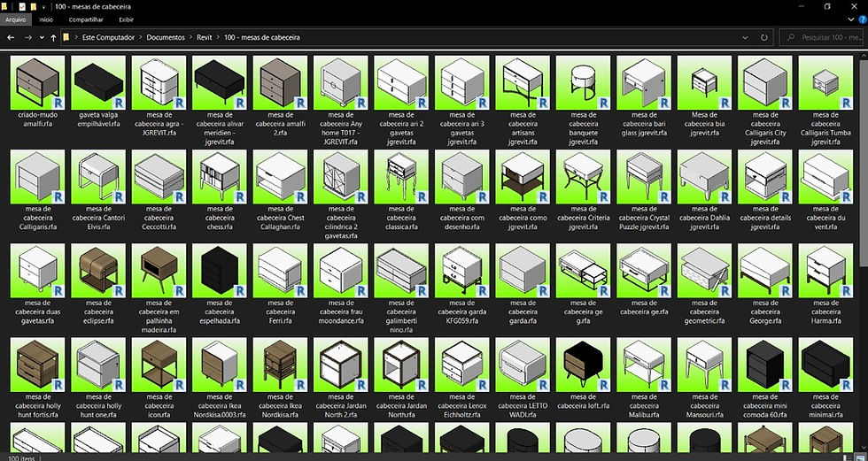Click the file name mesa de cabeceira Lenox Eichholtz.rfa
Viewport: 868px width, 461px height.
pos(462,406)
